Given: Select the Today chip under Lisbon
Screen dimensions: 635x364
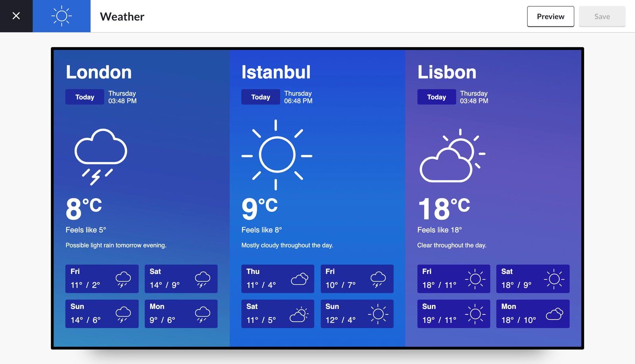Looking at the screenshot, I should [436, 97].
